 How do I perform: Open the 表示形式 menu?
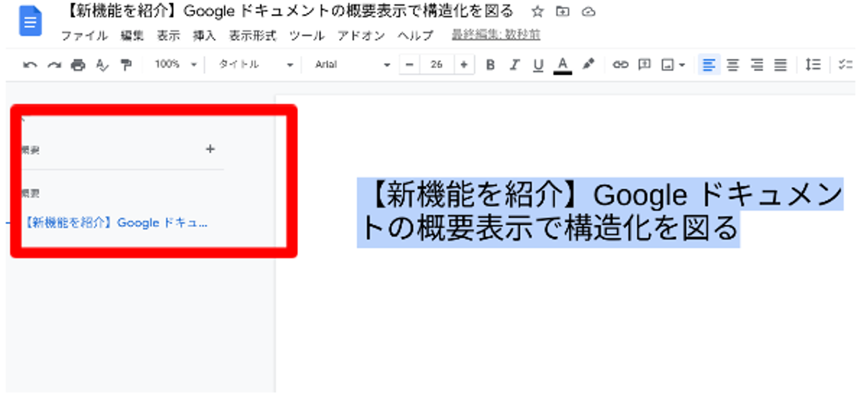pos(252,36)
